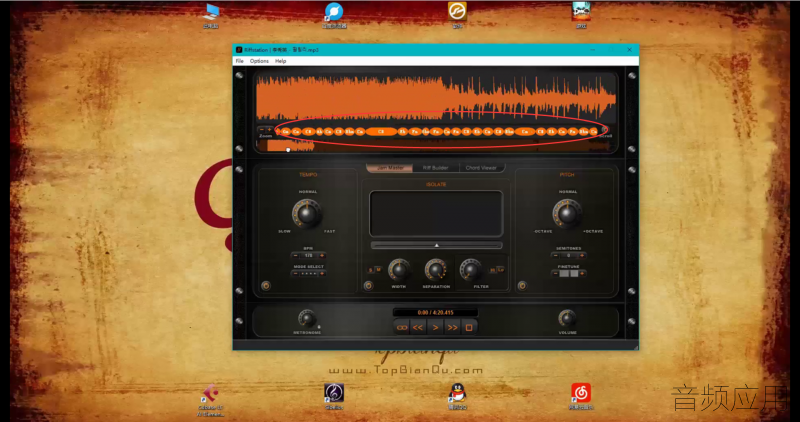Click the rewind transport button
Viewport: 800px width, 422px height.
point(418,328)
